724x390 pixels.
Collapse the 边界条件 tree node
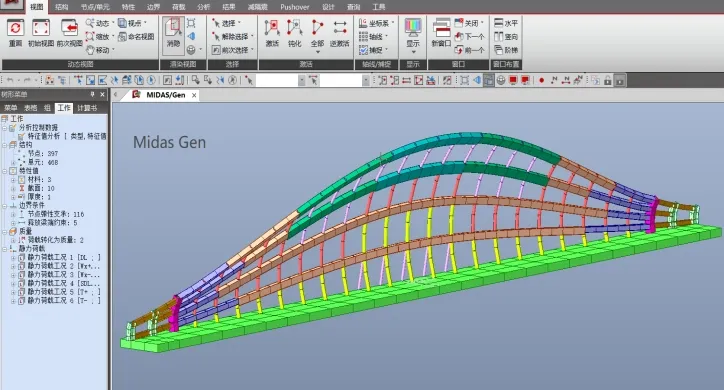5,205
